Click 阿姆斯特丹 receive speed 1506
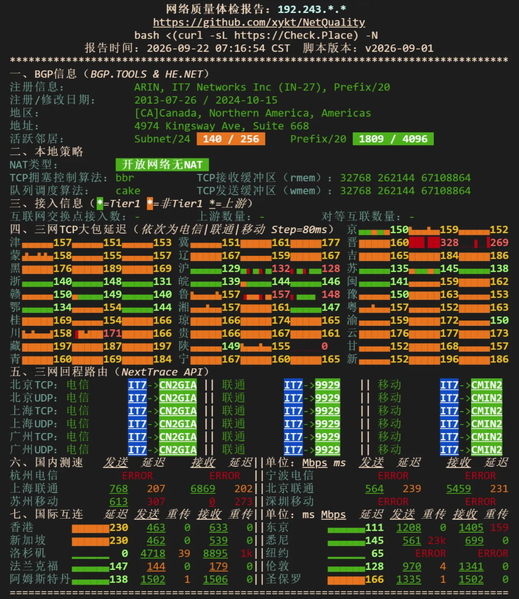 (x=215, y=580)
